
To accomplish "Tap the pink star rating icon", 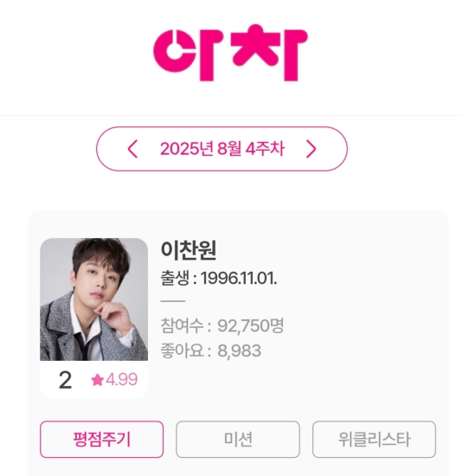I will coord(98,380).
